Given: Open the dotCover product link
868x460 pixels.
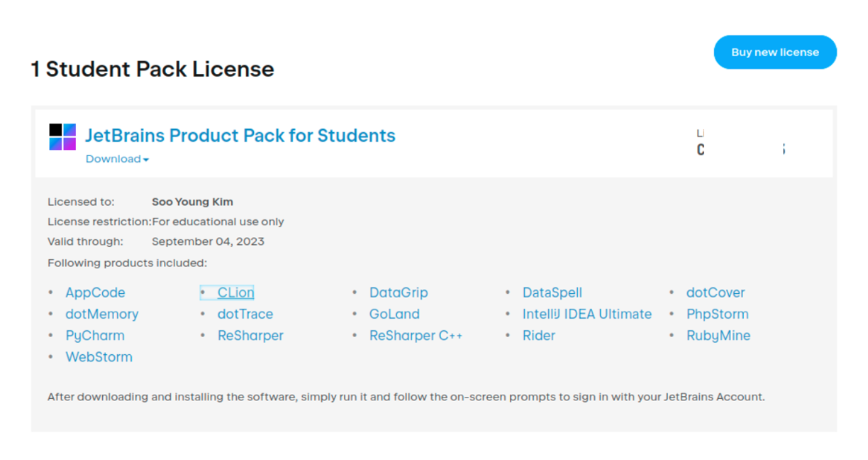Looking at the screenshot, I should [716, 292].
